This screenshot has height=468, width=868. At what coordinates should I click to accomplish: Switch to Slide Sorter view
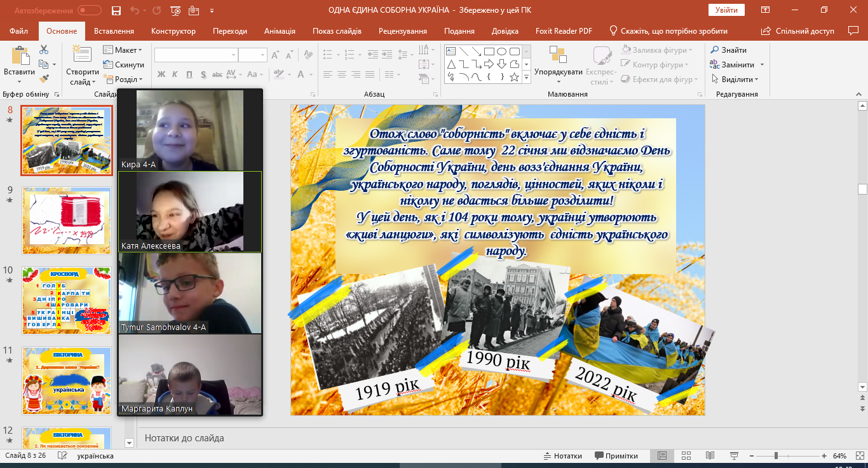686,456
